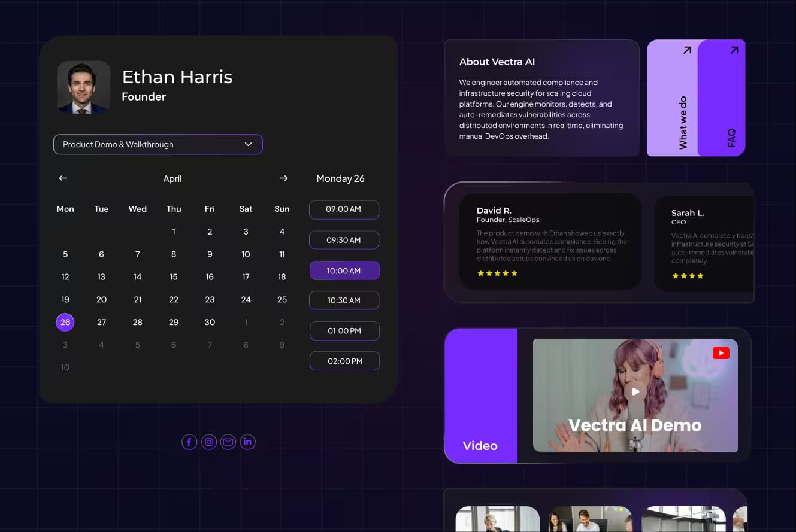
Task: Select April 7 on the calendar
Action: point(138,254)
